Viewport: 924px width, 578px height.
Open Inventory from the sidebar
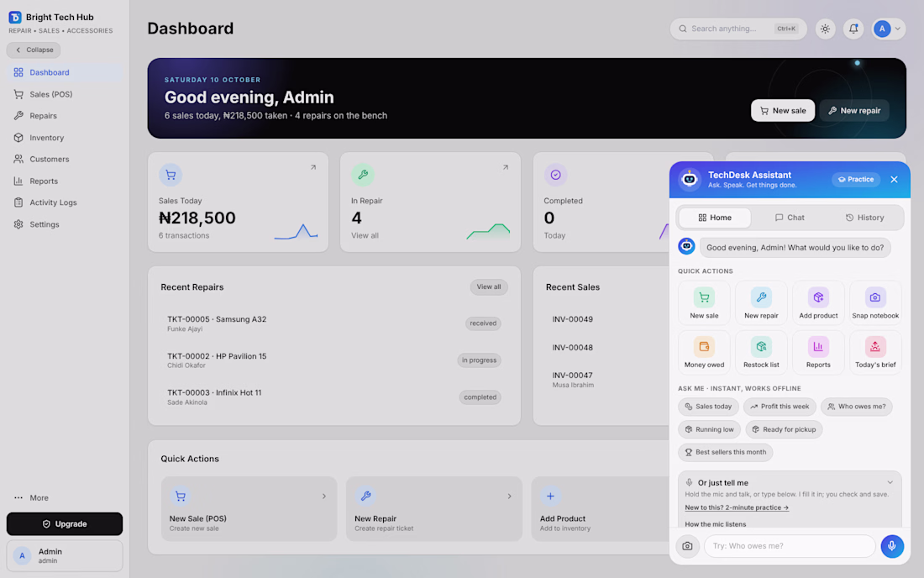click(65, 138)
